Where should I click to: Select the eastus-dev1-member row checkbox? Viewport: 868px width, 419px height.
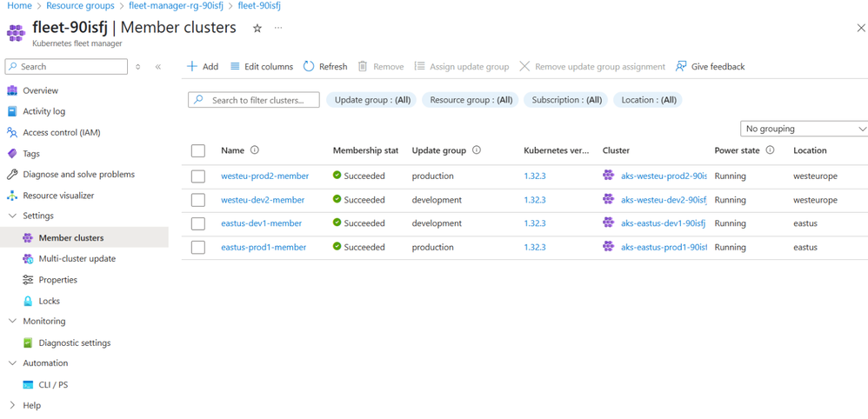(x=198, y=223)
